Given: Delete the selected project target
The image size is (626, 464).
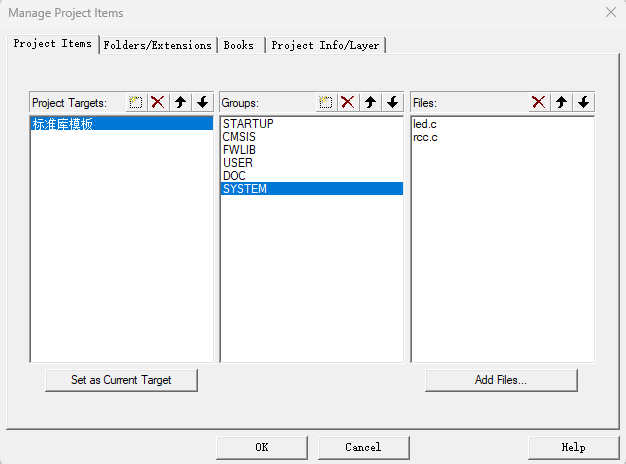Looking at the screenshot, I should pos(158,103).
